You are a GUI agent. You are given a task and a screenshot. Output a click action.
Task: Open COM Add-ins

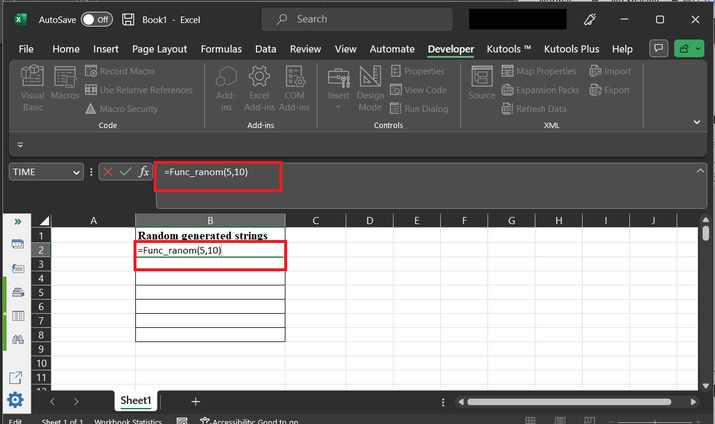(294, 88)
